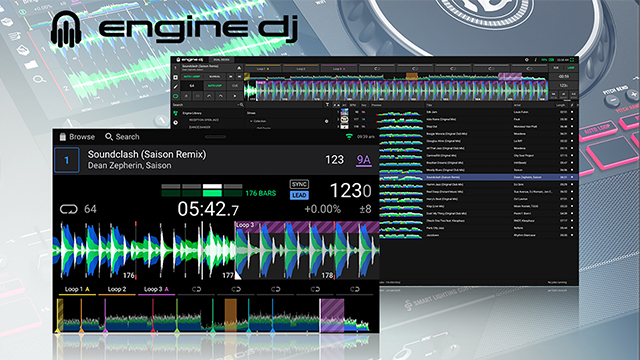Click the Loop 2 pad button
Image resolution: width=640 pixels, height=360 pixels.
[x=117, y=289]
